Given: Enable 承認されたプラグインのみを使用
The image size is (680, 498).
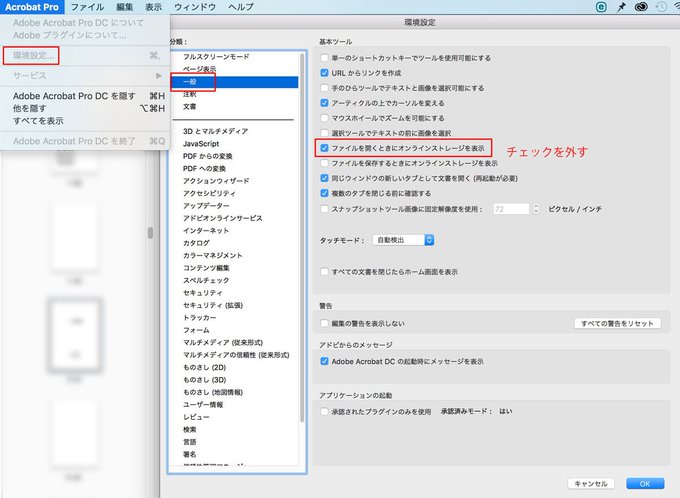Looking at the screenshot, I should point(324,411).
